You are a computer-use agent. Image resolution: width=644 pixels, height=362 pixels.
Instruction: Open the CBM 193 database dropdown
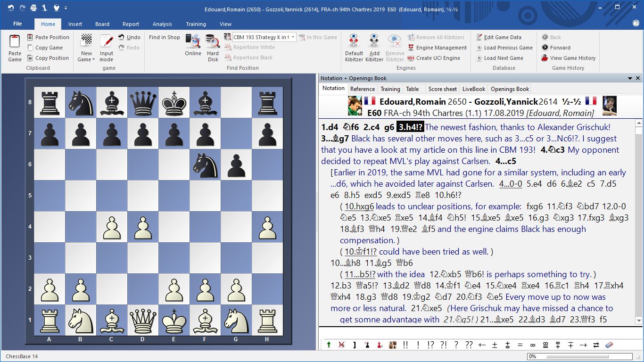pos(293,37)
